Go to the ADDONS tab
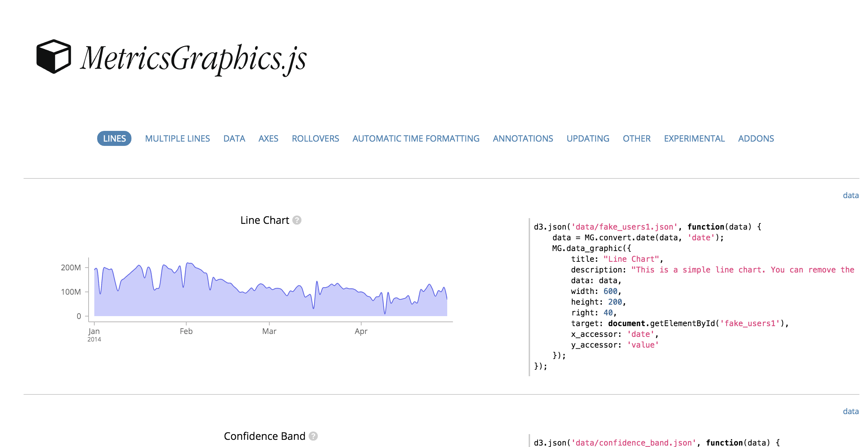 (x=756, y=138)
